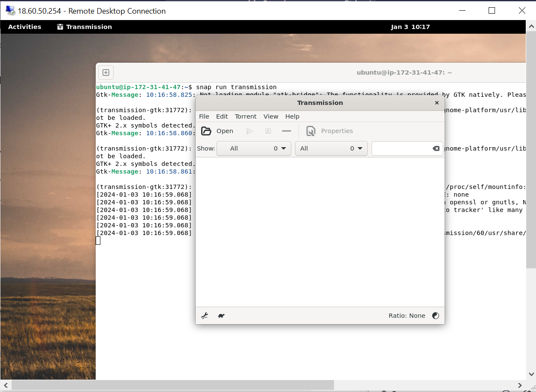Clear the search box using its x icon

click(436, 148)
